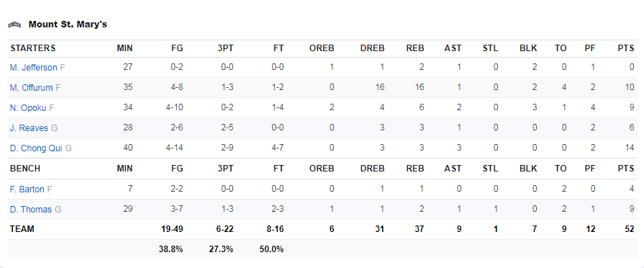The image size is (644, 268).
Task: Click the bench BLK column header
Action: 528,169
